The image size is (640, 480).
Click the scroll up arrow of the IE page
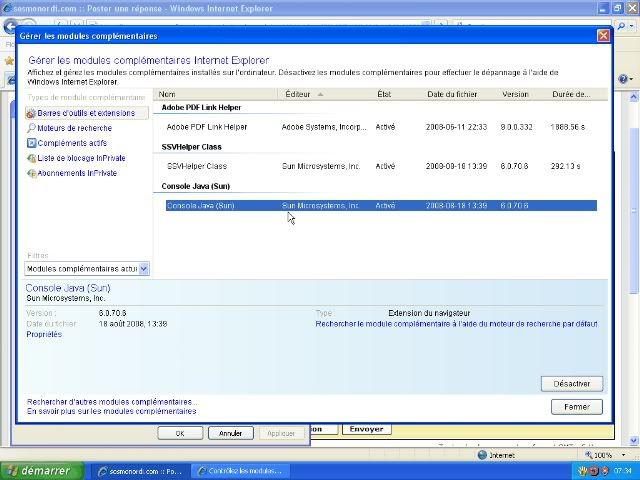[633, 97]
